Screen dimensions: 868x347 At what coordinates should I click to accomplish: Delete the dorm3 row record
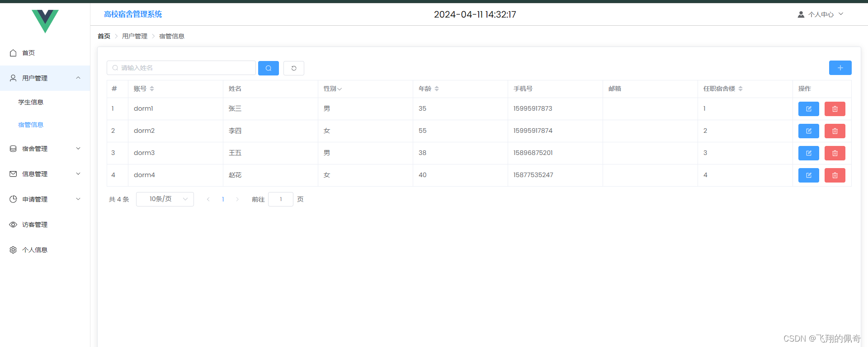835,153
